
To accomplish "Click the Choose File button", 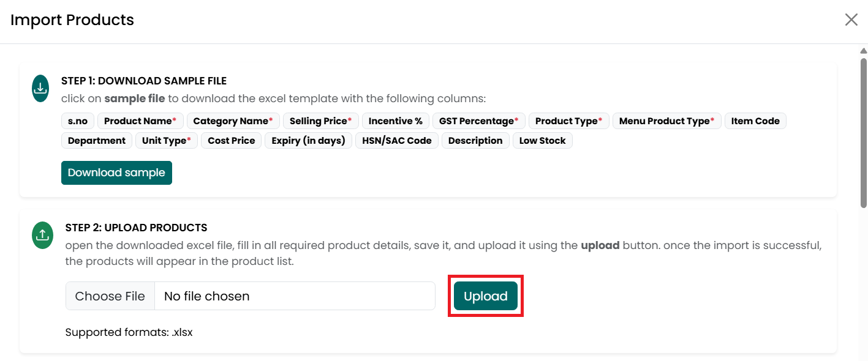I will tap(110, 296).
